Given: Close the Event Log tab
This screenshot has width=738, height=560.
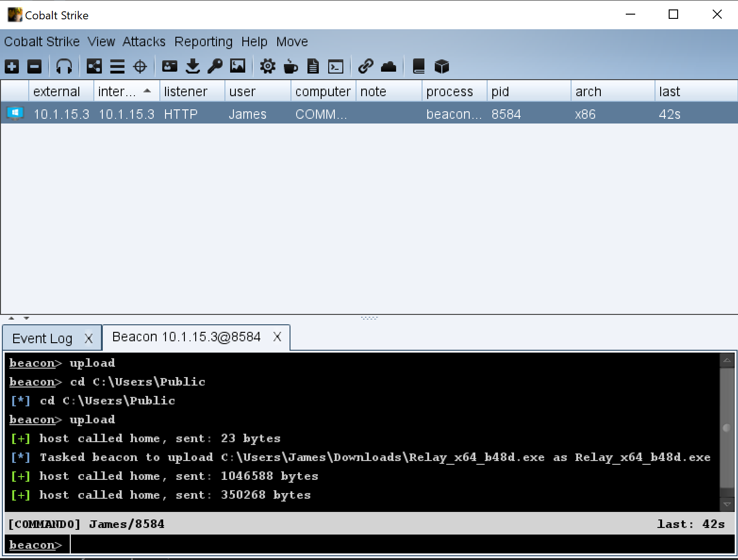Looking at the screenshot, I should [88, 338].
